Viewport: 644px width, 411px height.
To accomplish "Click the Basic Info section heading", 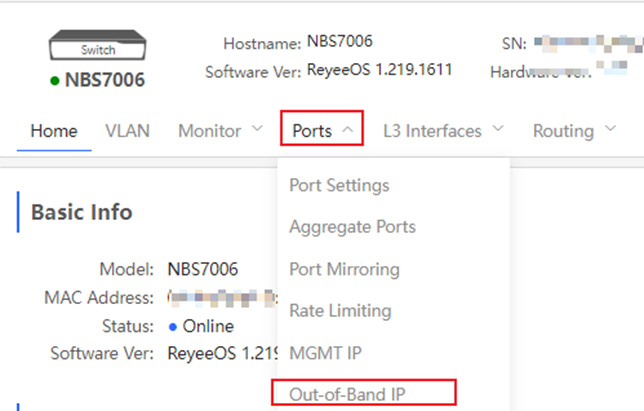I will coord(82,212).
